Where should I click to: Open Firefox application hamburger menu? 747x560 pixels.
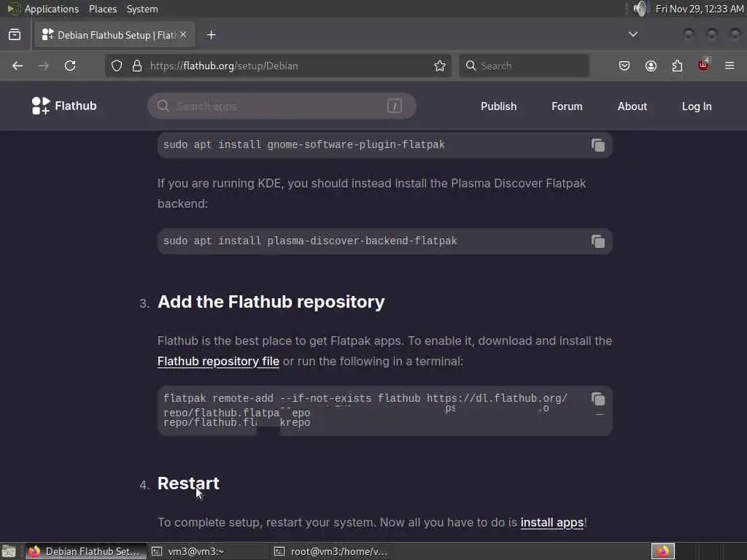729,66
